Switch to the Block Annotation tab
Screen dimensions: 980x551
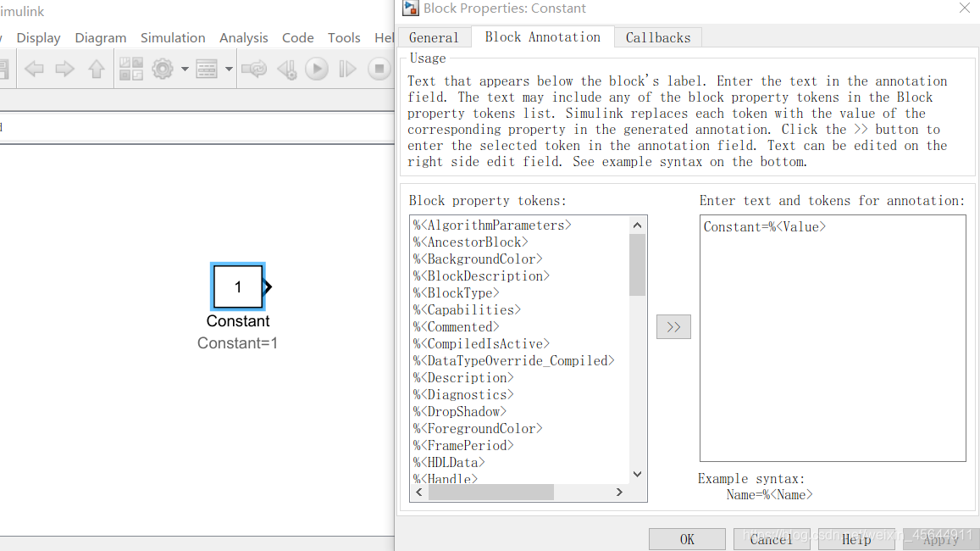(542, 37)
